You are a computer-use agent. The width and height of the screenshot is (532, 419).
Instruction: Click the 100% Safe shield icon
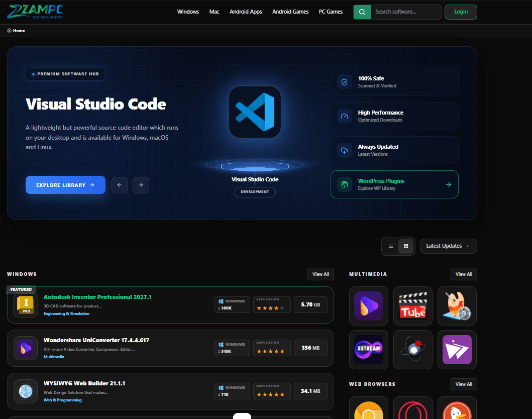[345, 82]
